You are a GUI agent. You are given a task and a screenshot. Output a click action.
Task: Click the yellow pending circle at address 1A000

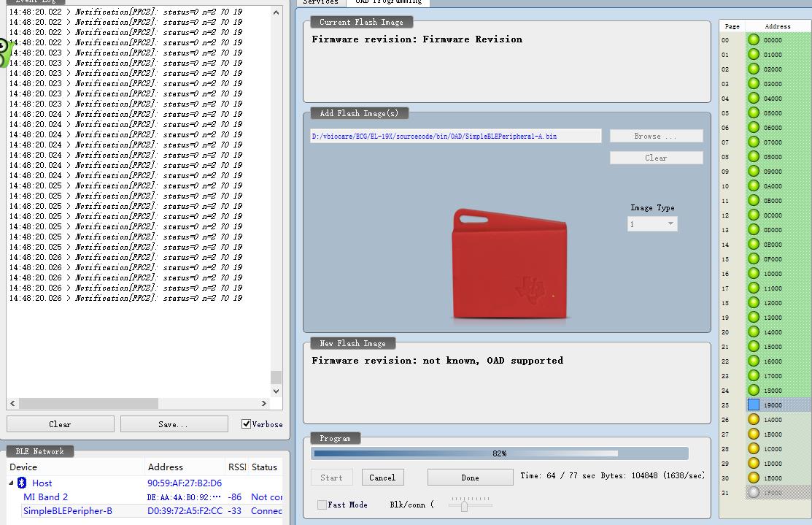754,419
